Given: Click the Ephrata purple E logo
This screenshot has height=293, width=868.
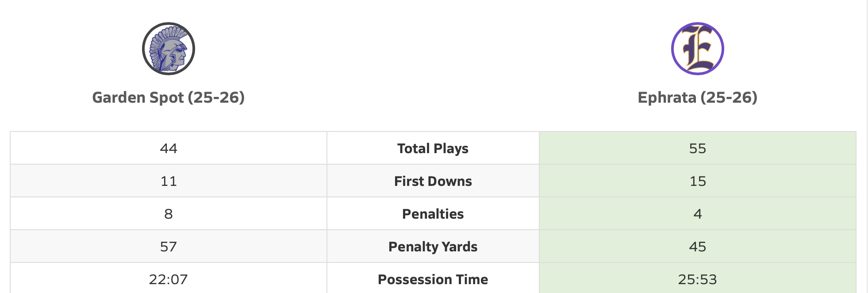Looking at the screenshot, I should [697, 49].
